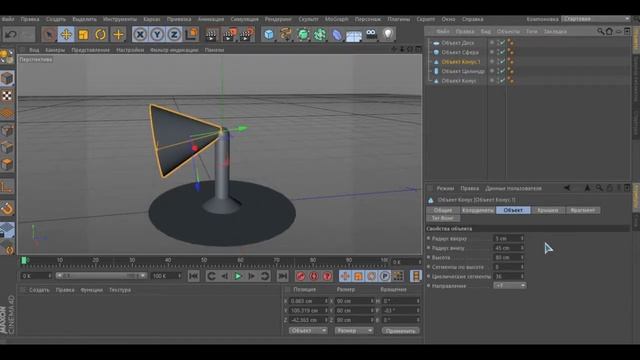Click the green timeline playhead at frame 0
Viewport: 640px width, 360px height.
[24, 260]
